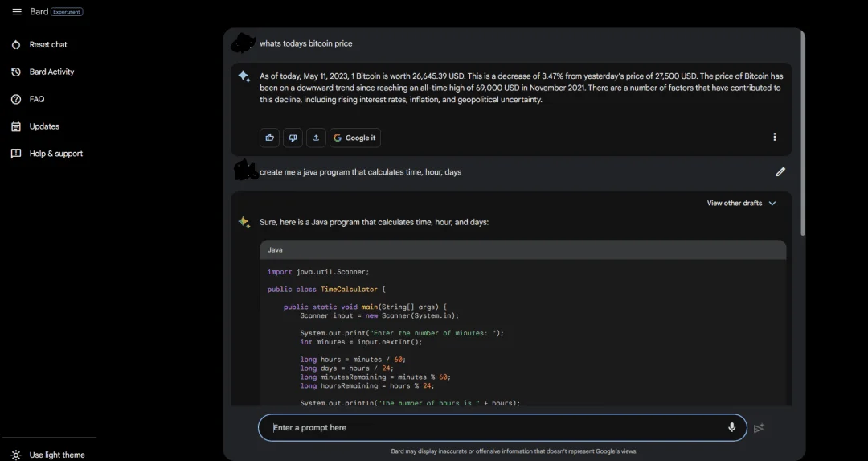Click 'Scanner input = new Scanner' line

coord(379,316)
